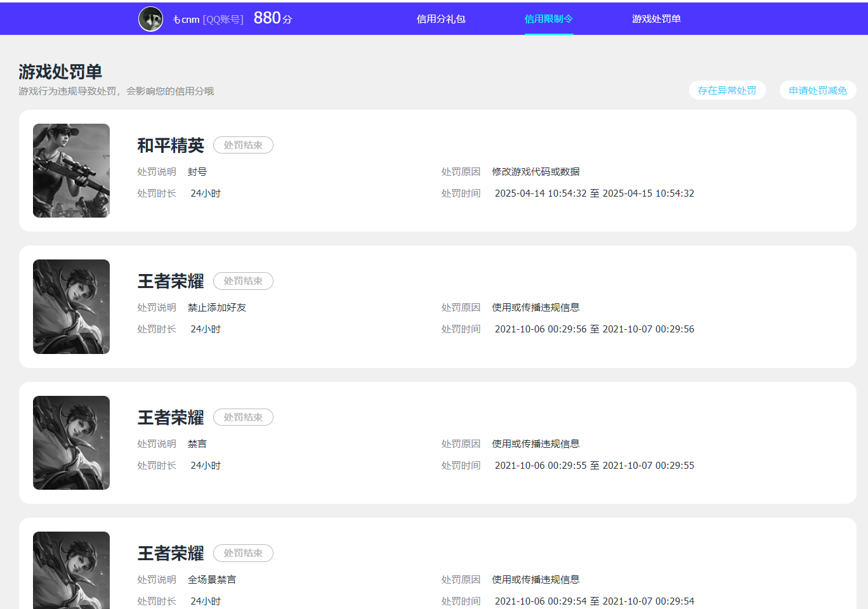The image size is (868, 609).
Task: Click the 和平精英 game title
Action: (171, 145)
